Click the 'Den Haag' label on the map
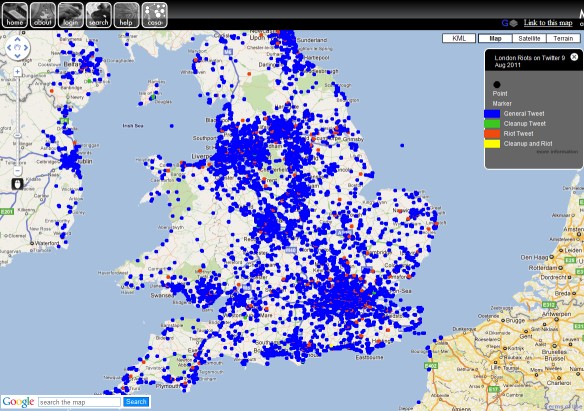Screen dimensions: 584x411 click(534, 258)
